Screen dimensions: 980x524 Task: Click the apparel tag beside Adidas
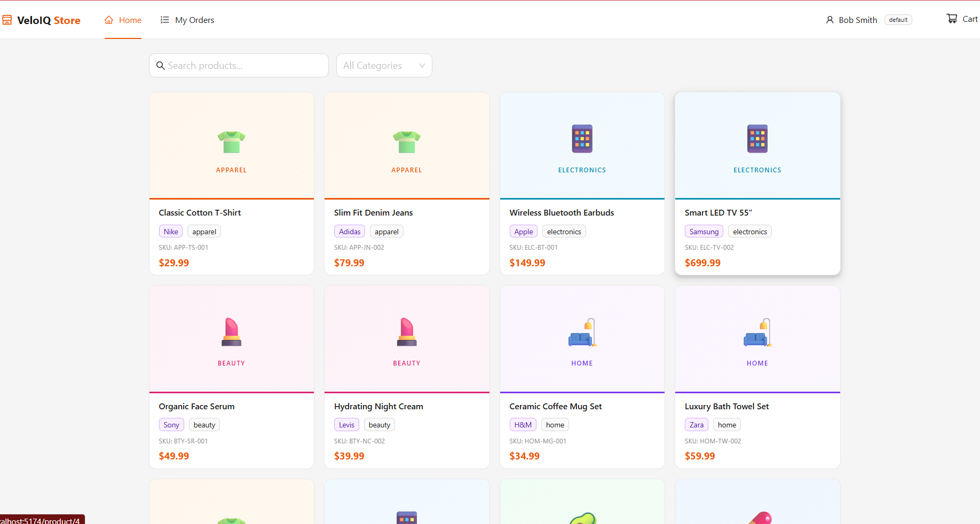pyautogui.click(x=386, y=232)
